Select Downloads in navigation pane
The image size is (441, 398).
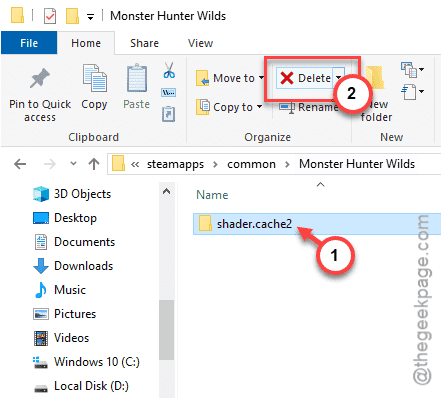pyautogui.click(x=73, y=266)
